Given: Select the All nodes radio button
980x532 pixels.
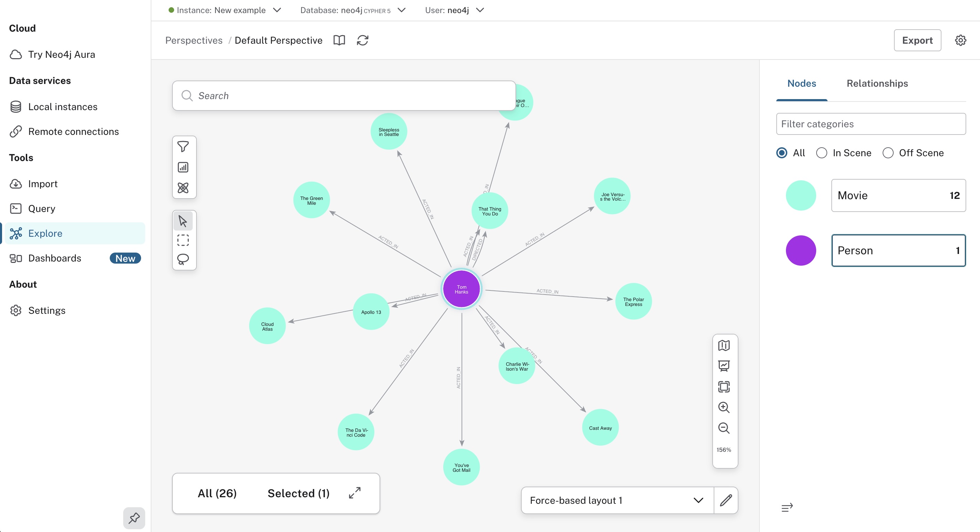Looking at the screenshot, I should [782, 152].
